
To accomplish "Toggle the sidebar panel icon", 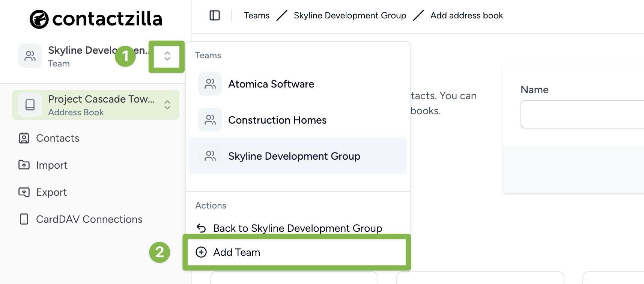I will [215, 15].
